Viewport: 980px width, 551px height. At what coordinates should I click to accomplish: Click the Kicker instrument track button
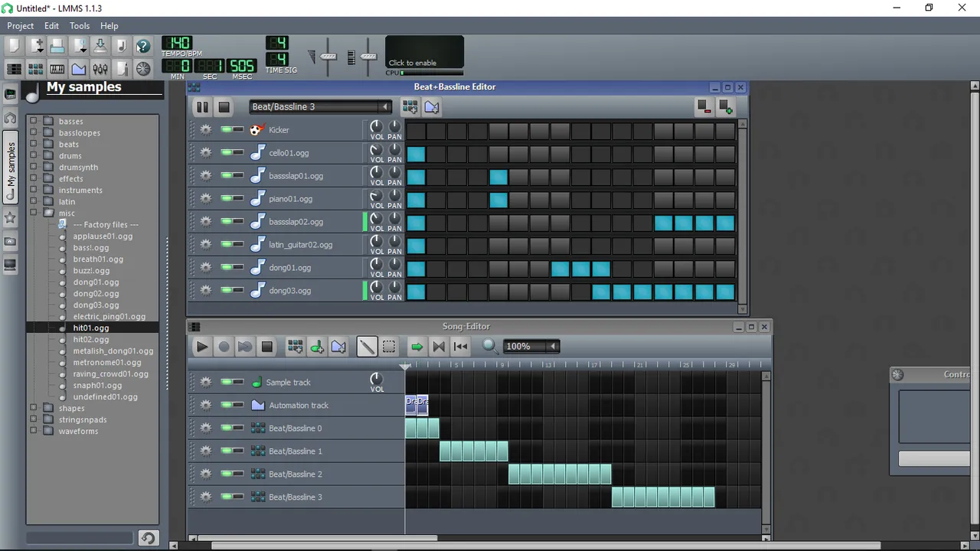pyautogui.click(x=305, y=129)
